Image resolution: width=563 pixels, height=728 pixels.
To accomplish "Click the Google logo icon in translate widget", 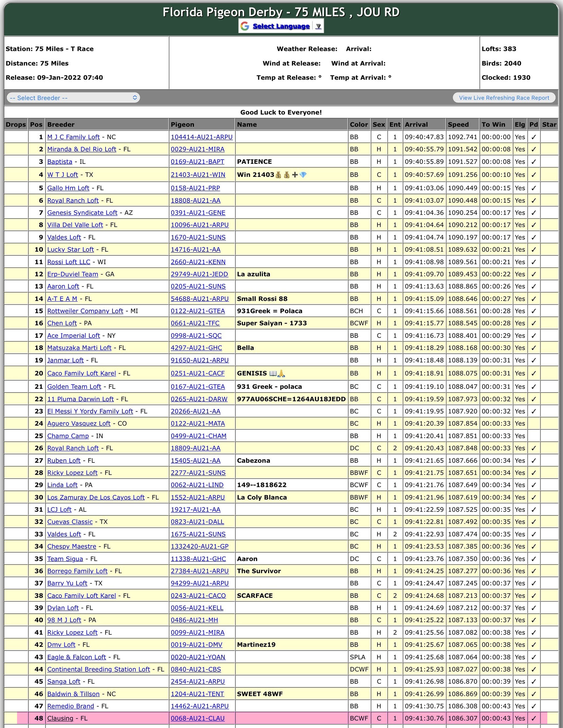I will 245,26.
